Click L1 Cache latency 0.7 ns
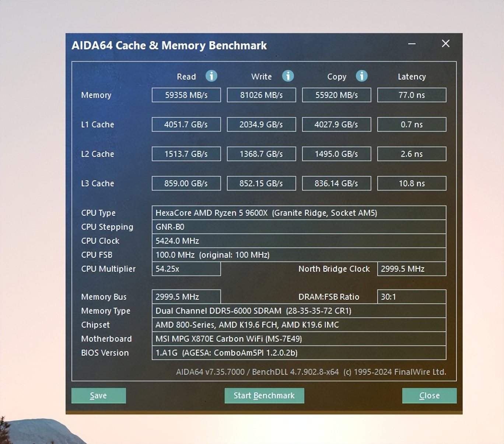Screen dimensions: 504x444 pos(412,124)
